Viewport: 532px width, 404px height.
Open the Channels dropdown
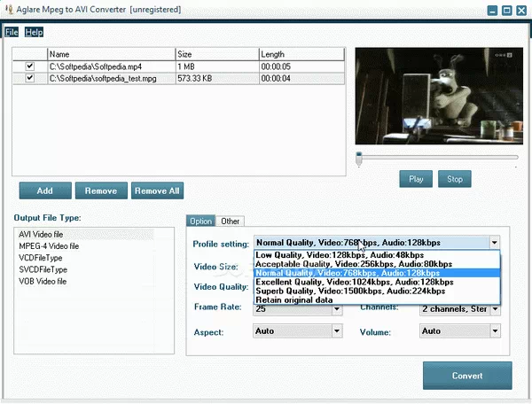[x=495, y=309]
